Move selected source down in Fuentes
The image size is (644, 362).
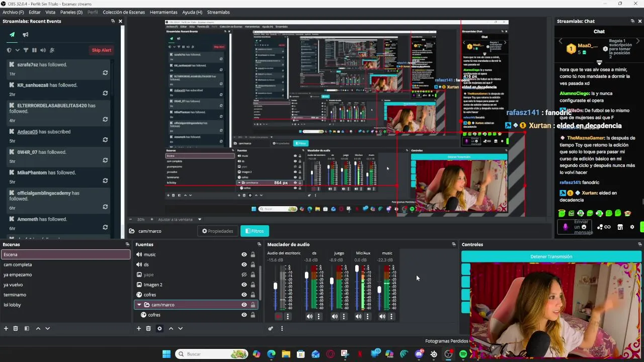(180, 328)
